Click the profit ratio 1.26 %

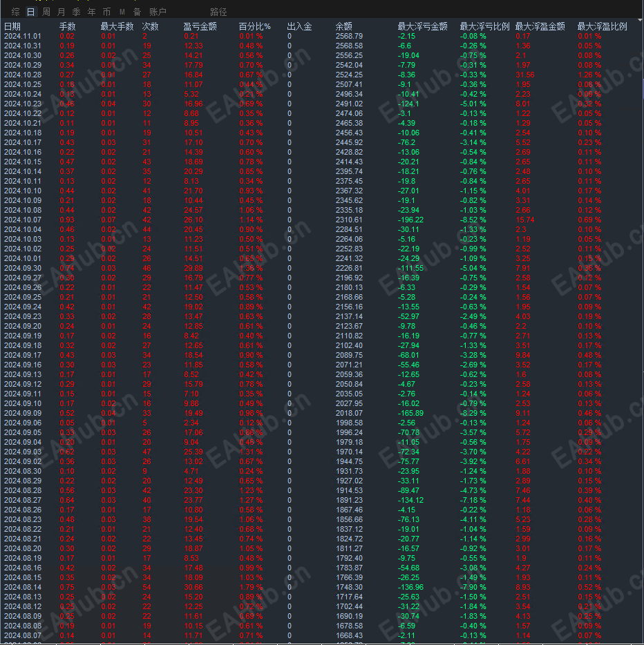coord(589,75)
